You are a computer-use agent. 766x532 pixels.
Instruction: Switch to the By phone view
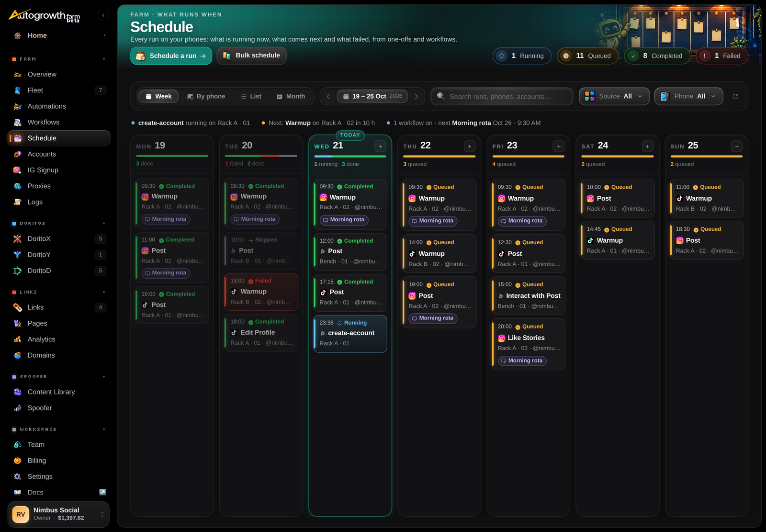[206, 97]
